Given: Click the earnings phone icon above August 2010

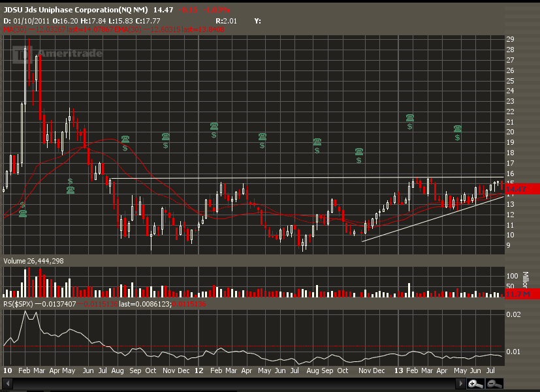Looking at the screenshot, I should (x=125, y=139).
